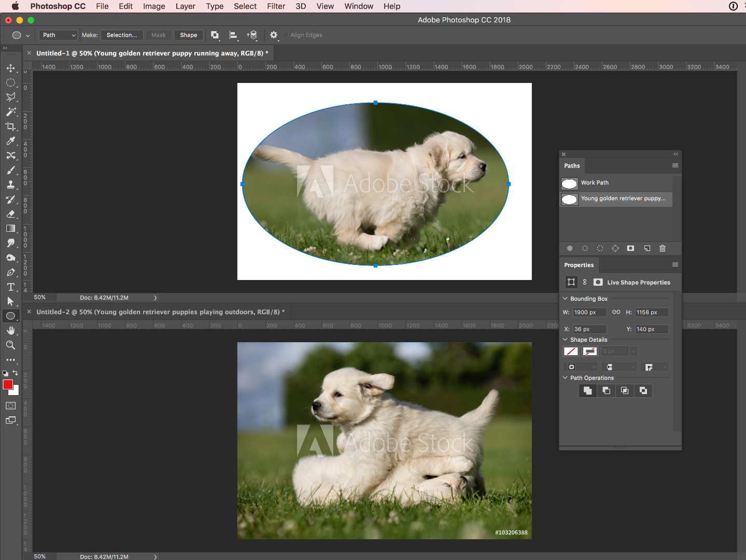The image size is (746, 560).
Task: Open path operations button in options bar
Action: (215, 35)
